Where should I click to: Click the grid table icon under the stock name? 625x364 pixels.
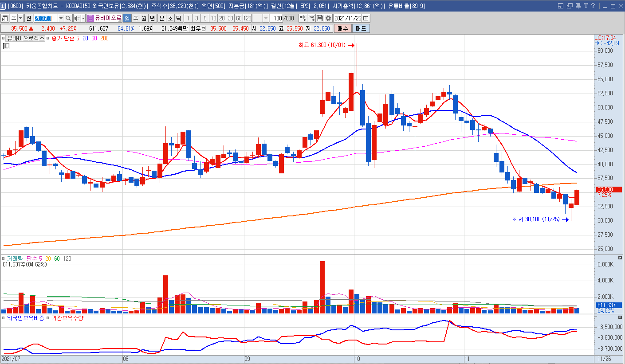tap(6, 45)
